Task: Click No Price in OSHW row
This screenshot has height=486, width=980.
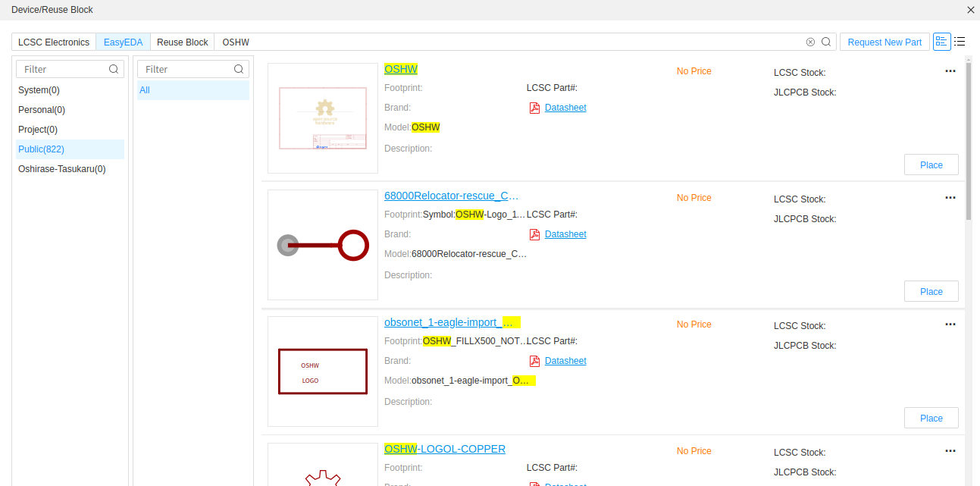Action: click(694, 71)
